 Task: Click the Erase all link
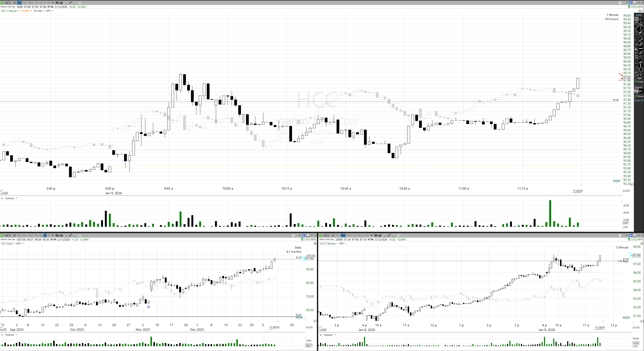(639, 100)
